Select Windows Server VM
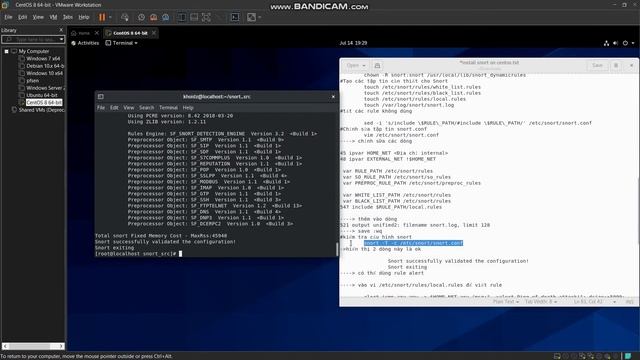 (x=45, y=88)
